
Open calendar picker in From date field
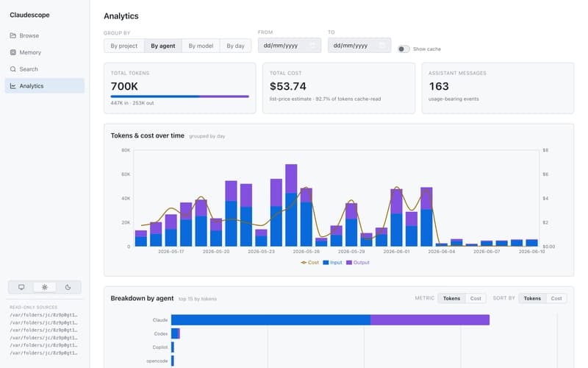pos(313,46)
